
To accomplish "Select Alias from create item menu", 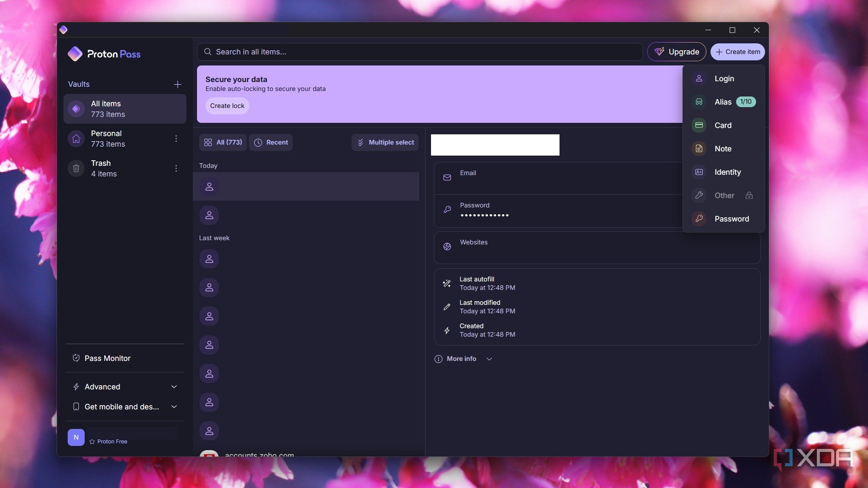I will pos(723,102).
